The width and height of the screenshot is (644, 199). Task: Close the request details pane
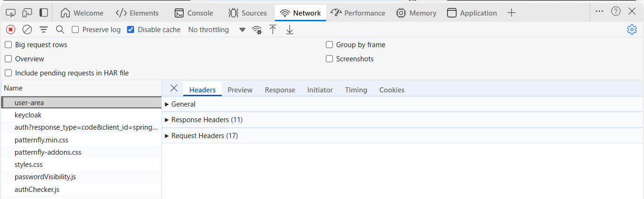174,88
